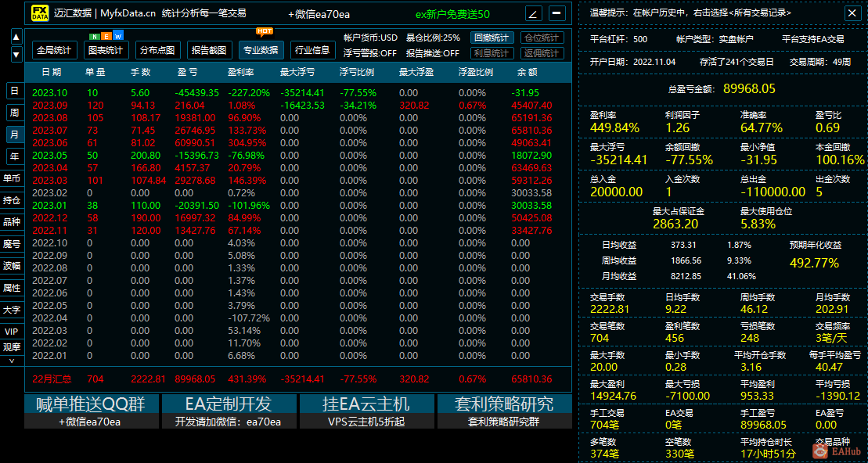
Task: Select 波幅 in the left sidebar
Action: pyautogui.click(x=13, y=265)
